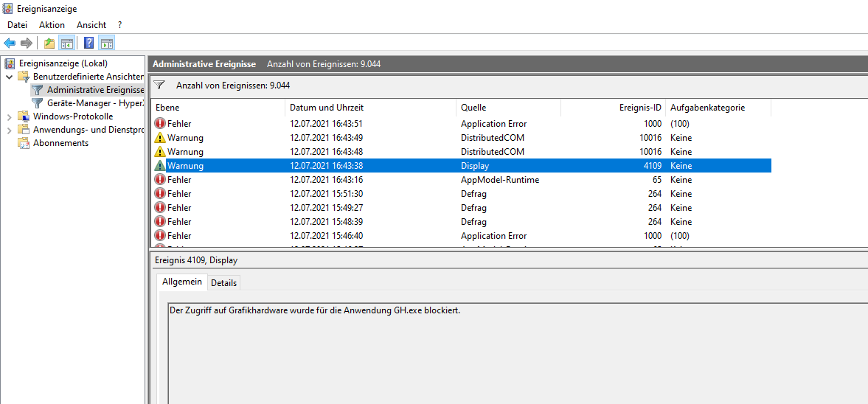Go back with the blue arrow
Image resolution: width=868 pixels, height=404 pixels.
(10, 43)
